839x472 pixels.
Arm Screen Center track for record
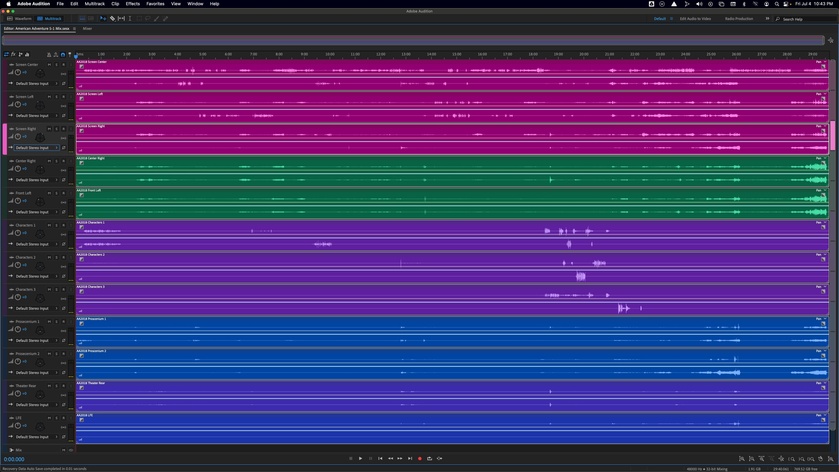(64, 65)
